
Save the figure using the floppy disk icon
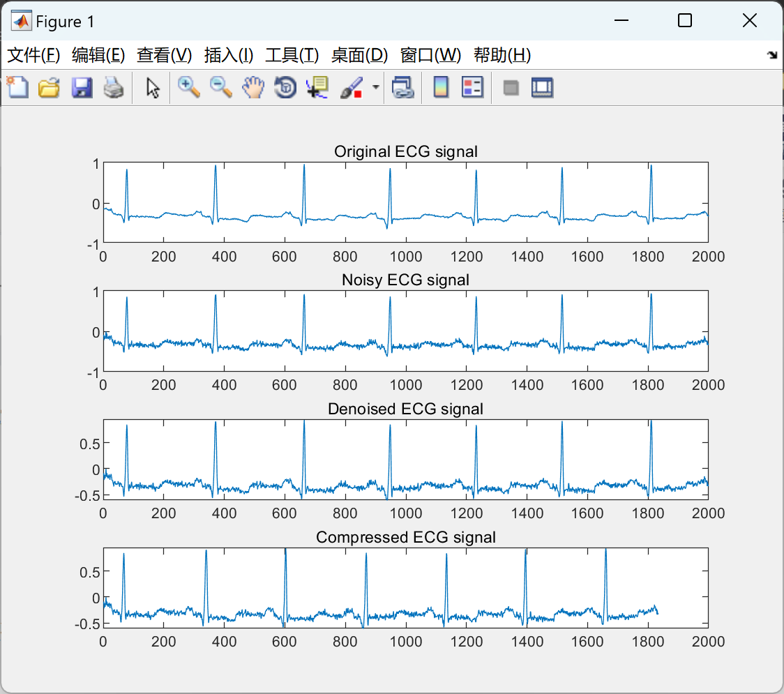coord(82,87)
